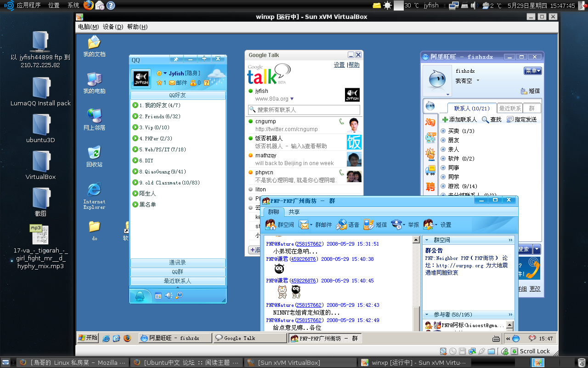This screenshot has height=368, width=588.
Task: Click 设置 link in Google Talk
Action: point(339,65)
